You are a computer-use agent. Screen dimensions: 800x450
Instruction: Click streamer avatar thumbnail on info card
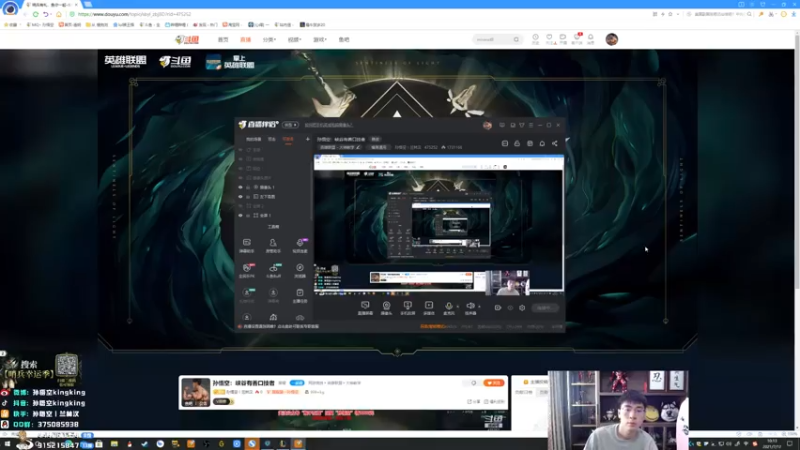[195, 392]
